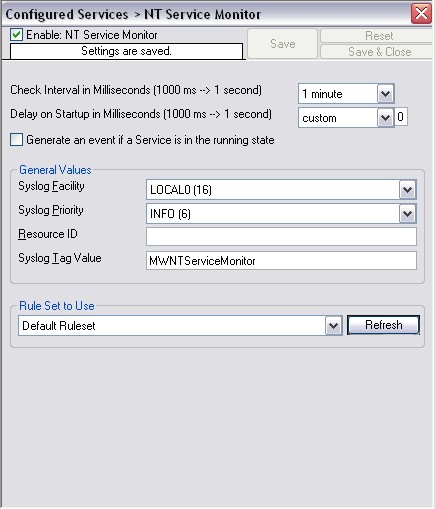Click into the Resource ID field
Screen dimensions: 436x509
[281, 236]
